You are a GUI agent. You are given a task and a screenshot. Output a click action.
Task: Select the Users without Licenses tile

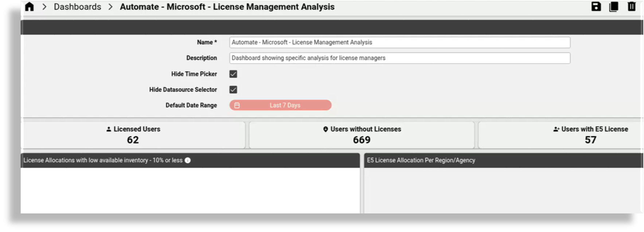[x=362, y=135]
